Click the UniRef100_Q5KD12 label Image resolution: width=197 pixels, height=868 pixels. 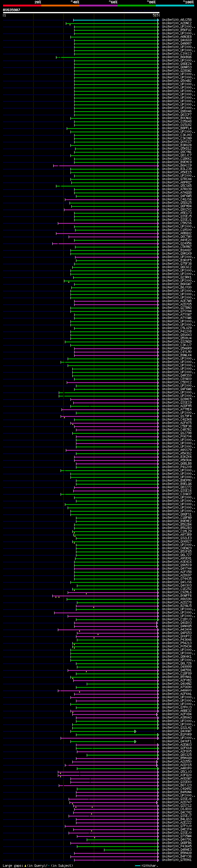coord(176,149)
